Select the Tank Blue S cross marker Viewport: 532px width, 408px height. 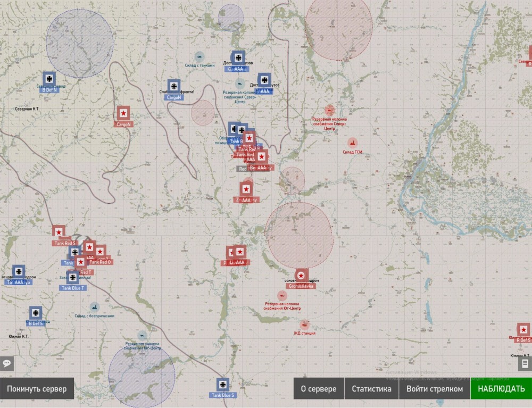coord(223,385)
